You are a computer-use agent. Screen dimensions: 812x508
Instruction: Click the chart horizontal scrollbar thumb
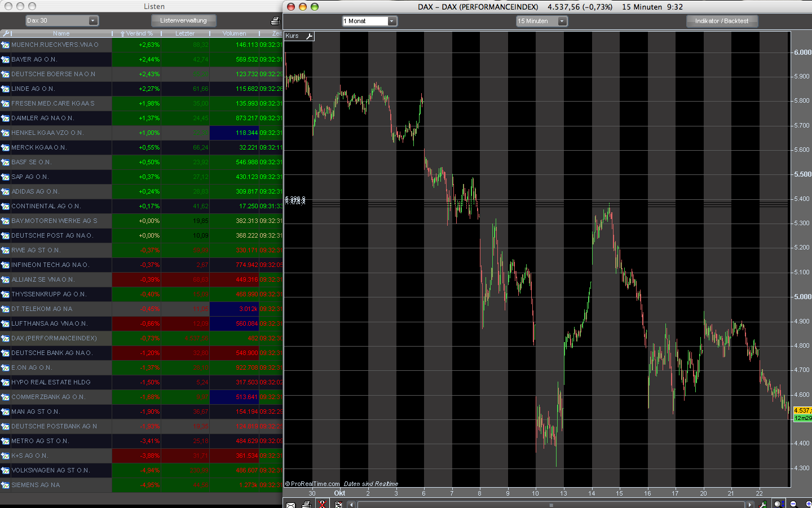[x=551, y=505]
